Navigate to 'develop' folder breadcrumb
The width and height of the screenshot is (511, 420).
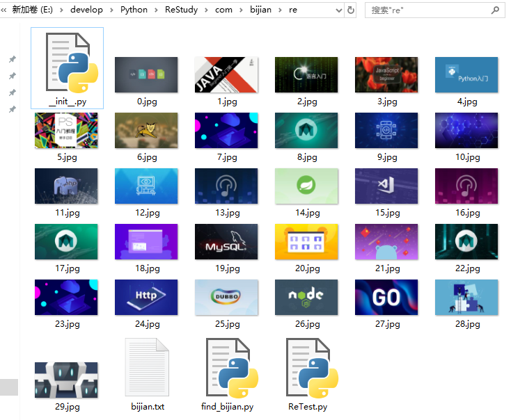click(87, 10)
